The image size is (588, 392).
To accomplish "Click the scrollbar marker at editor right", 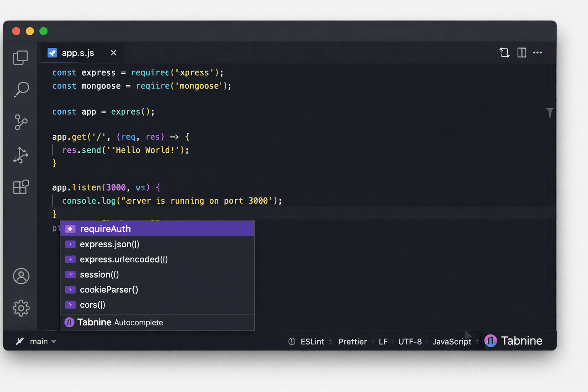I will [550, 113].
